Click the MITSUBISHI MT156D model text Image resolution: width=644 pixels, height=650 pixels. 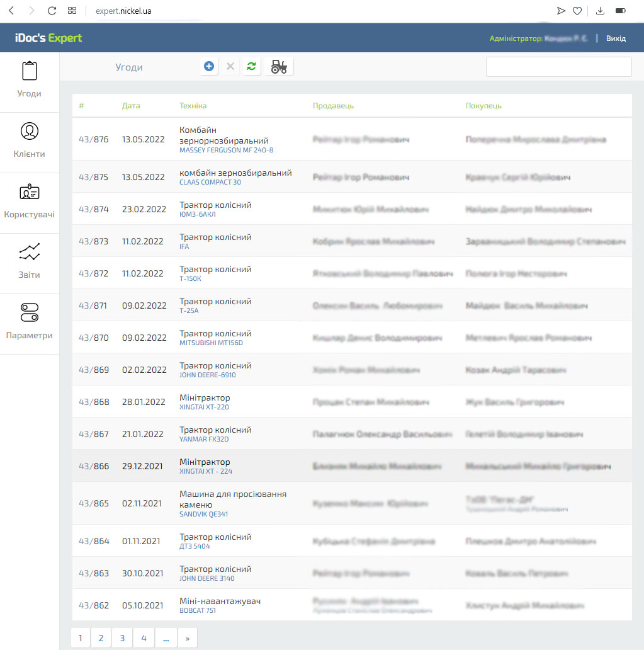pyautogui.click(x=211, y=343)
